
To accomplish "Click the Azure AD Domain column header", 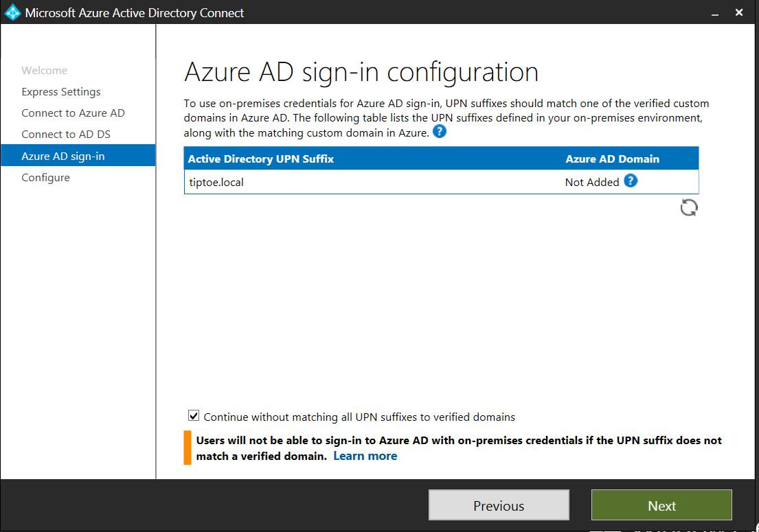I will click(612, 159).
